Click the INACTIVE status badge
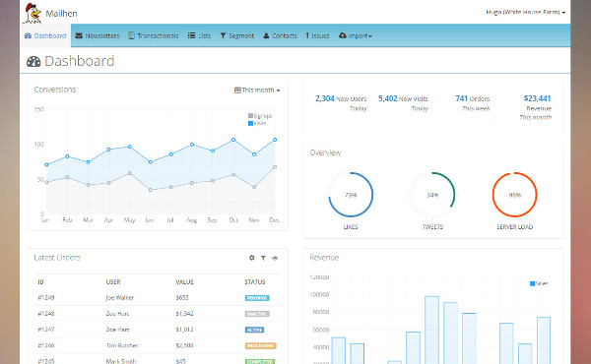The height and width of the screenshot is (364, 591). coord(257,314)
